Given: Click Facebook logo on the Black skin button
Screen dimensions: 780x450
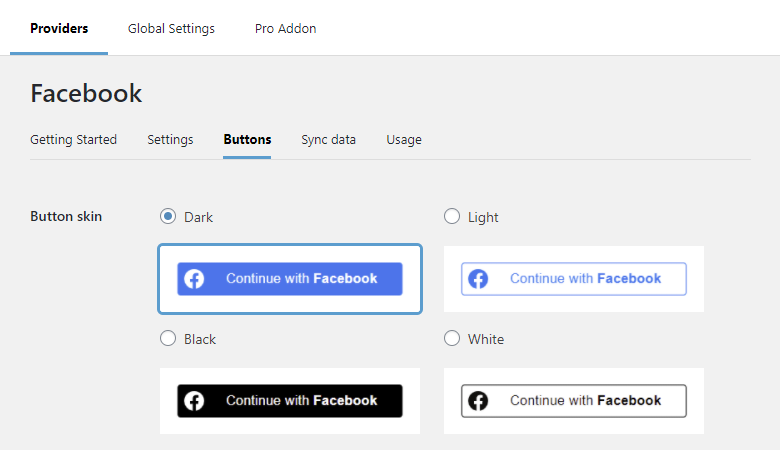Looking at the screenshot, I should click(x=195, y=401).
